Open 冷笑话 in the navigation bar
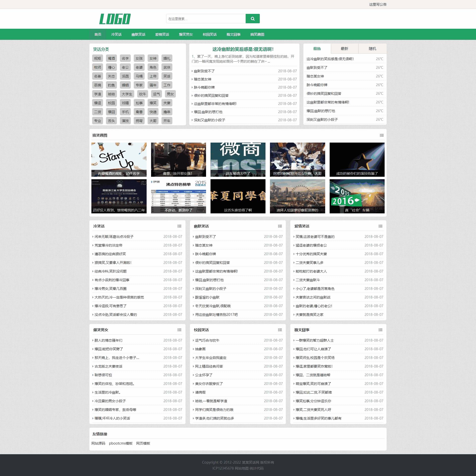Screen dimensions: 476x476 click(116, 34)
